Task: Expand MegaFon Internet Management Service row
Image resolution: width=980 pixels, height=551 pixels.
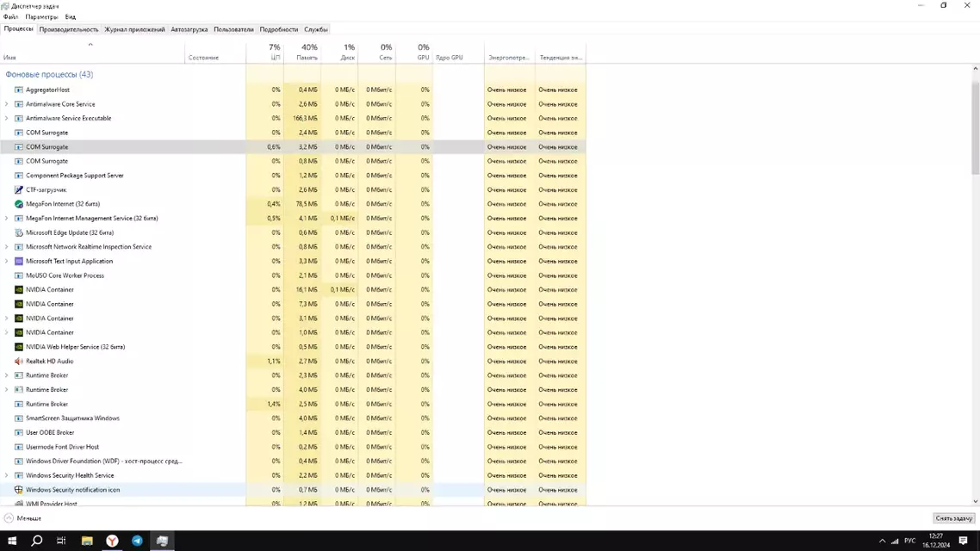Action: [6, 219]
